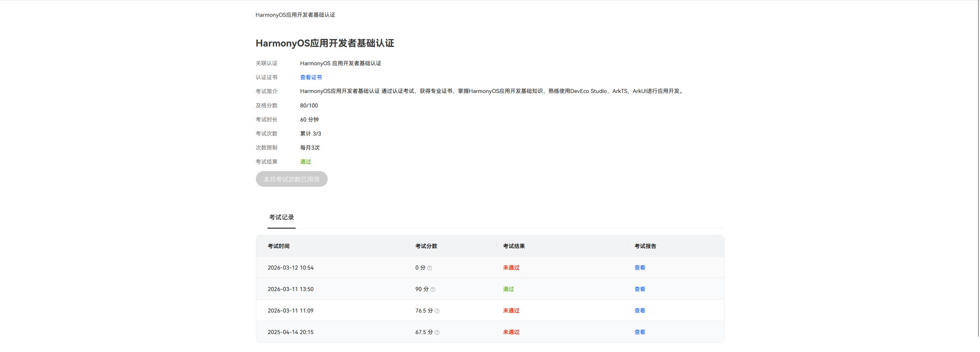Click help icon beside 0 分 score
980x352 pixels.
pos(430,268)
